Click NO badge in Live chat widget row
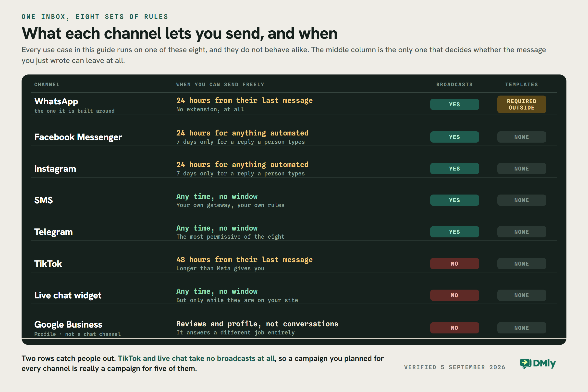 tap(454, 295)
